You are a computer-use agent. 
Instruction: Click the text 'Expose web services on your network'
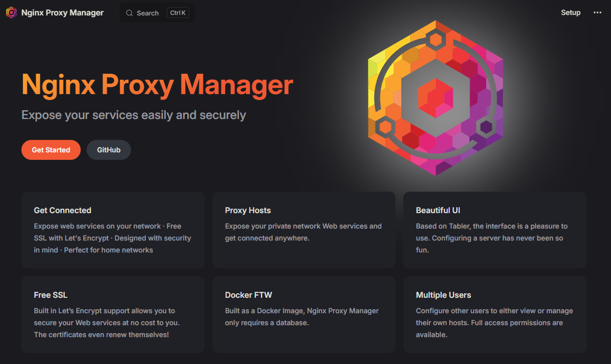[98, 226]
